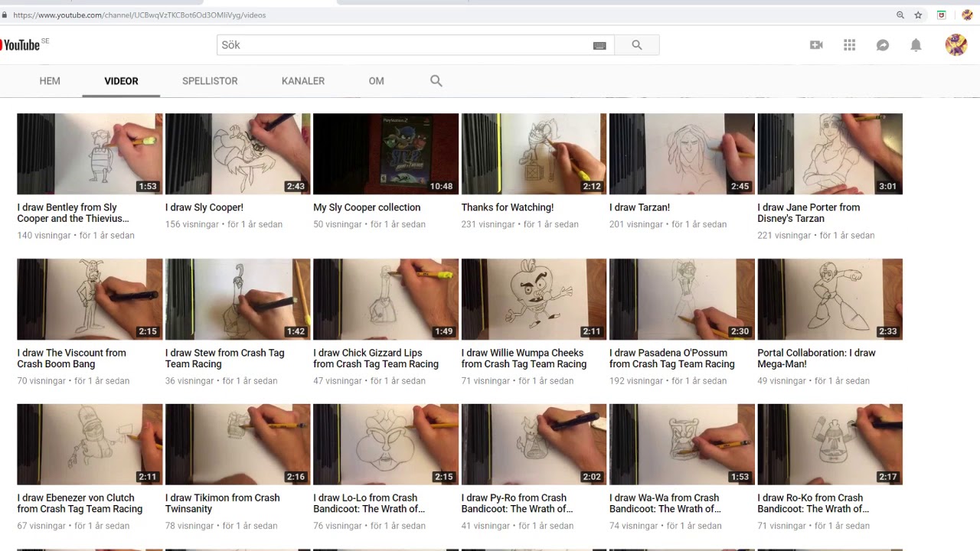Open 'I draw Wa-Wa from Crash Bandicoot' title
Image resolution: width=980 pixels, height=551 pixels.
point(665,504)
